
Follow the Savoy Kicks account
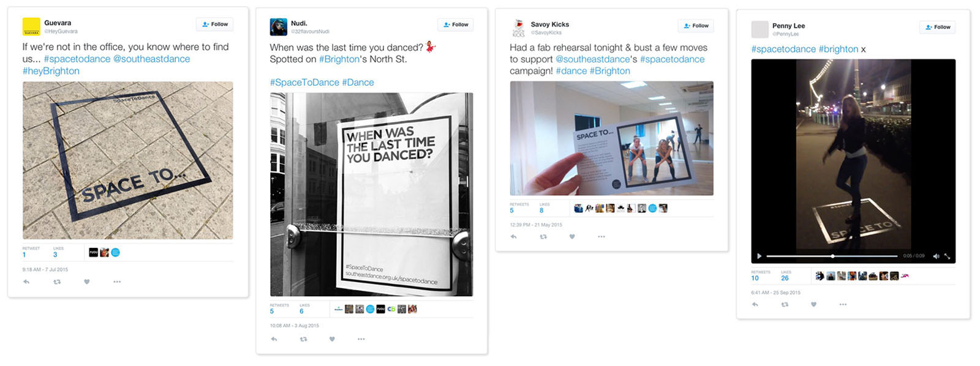pos(696,26)
